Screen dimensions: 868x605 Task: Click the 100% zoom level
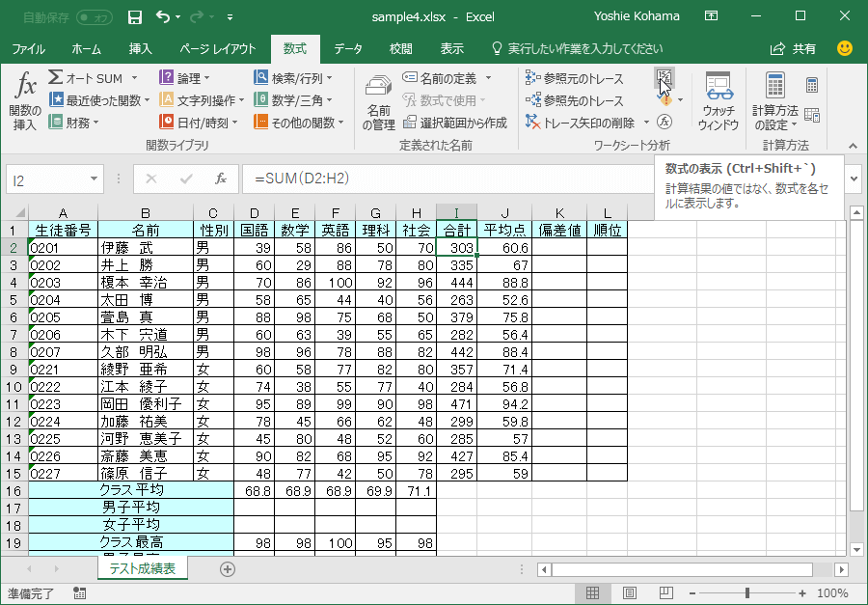point(832,593)
